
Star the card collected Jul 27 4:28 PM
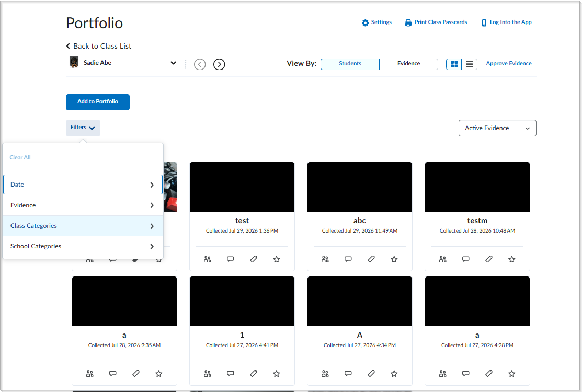click(x=512, y=374)
